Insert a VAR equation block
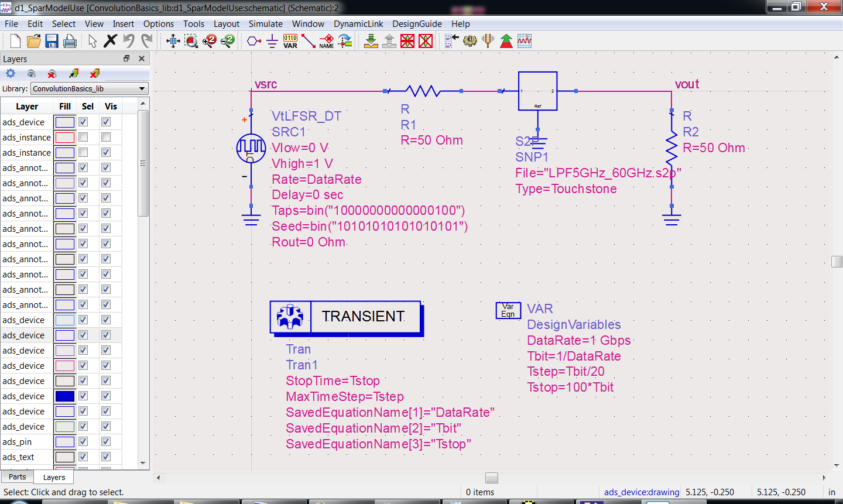The image size is (843, 504). coord(290,41)
